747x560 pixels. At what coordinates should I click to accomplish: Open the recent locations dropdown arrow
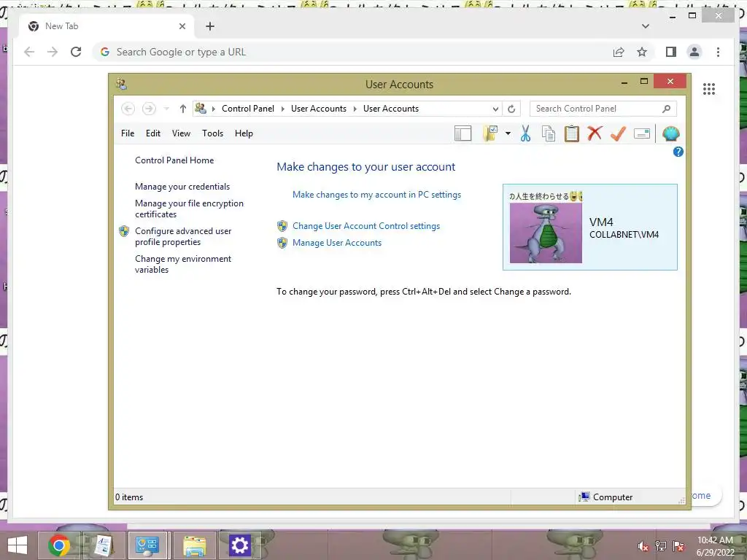pos(166,109)
